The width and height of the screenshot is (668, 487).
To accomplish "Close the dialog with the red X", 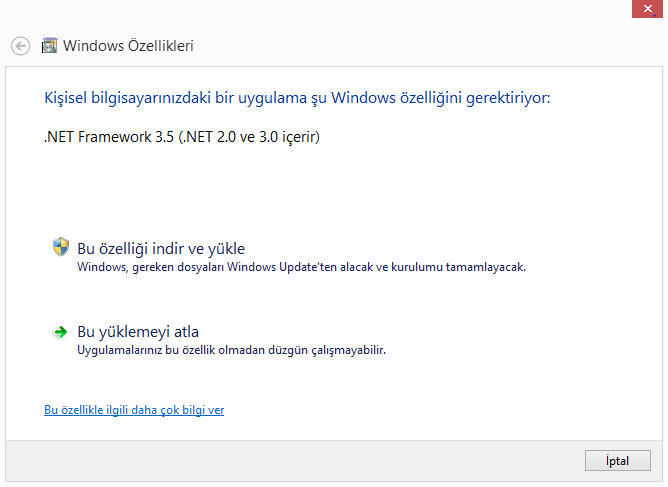I will (647, 9).
